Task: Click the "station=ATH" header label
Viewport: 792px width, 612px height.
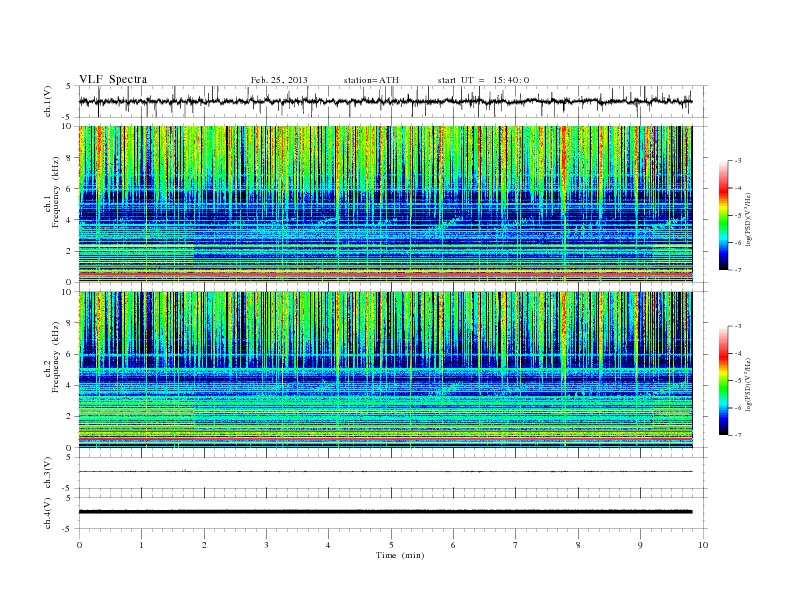Action: pos(371,80)
